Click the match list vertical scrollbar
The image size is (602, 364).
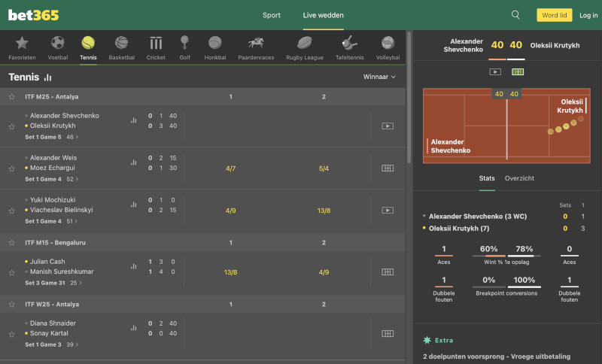click(409, 98)
